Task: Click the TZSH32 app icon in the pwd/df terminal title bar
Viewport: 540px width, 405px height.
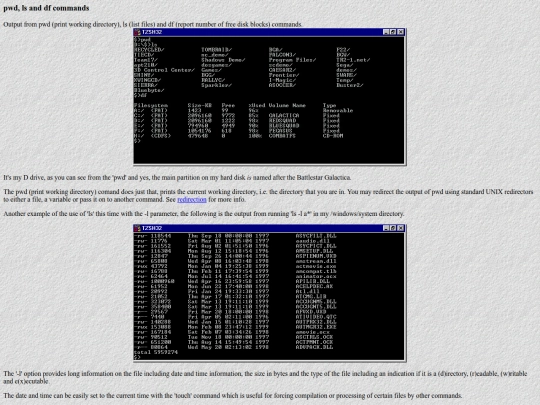Action: (137, 32)
